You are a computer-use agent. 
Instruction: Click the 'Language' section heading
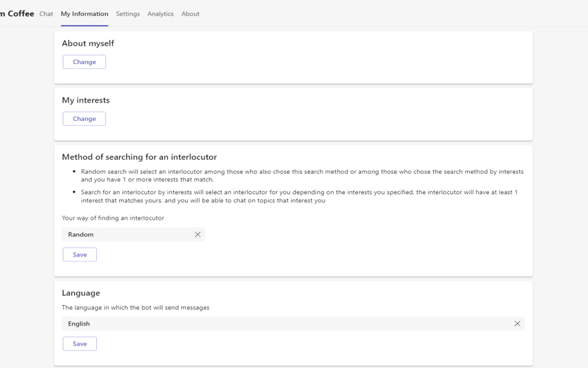pos(81,293)
